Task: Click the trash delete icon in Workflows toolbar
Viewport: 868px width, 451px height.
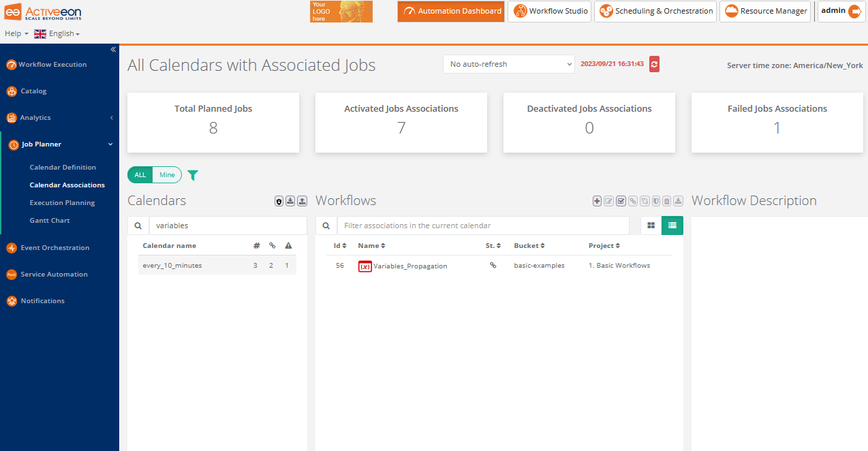Action: pyautogui.click(x=667, y=201)
